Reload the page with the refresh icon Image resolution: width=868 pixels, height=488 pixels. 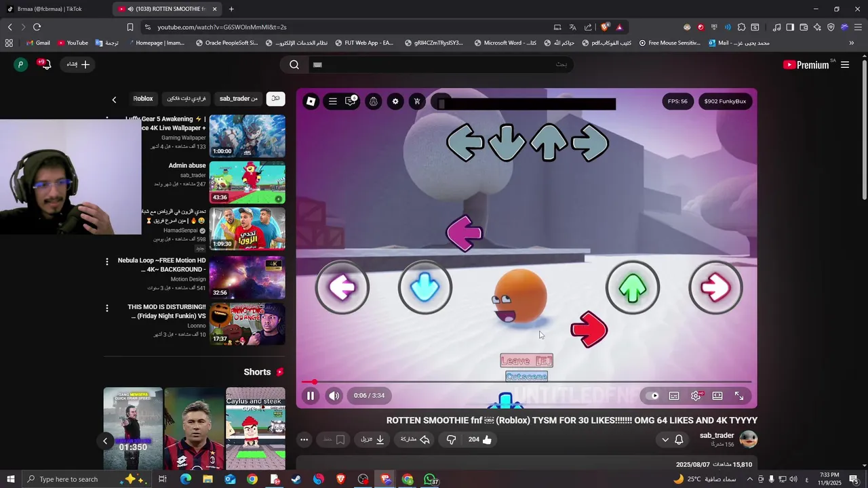pyautogui.click(x=37, y=27)
